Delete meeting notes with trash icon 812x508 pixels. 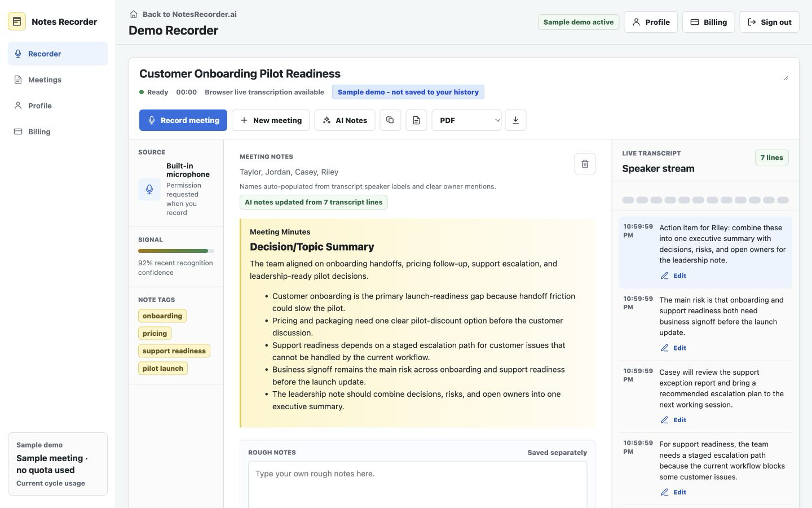pyautogui.click(x=585, y=164)
